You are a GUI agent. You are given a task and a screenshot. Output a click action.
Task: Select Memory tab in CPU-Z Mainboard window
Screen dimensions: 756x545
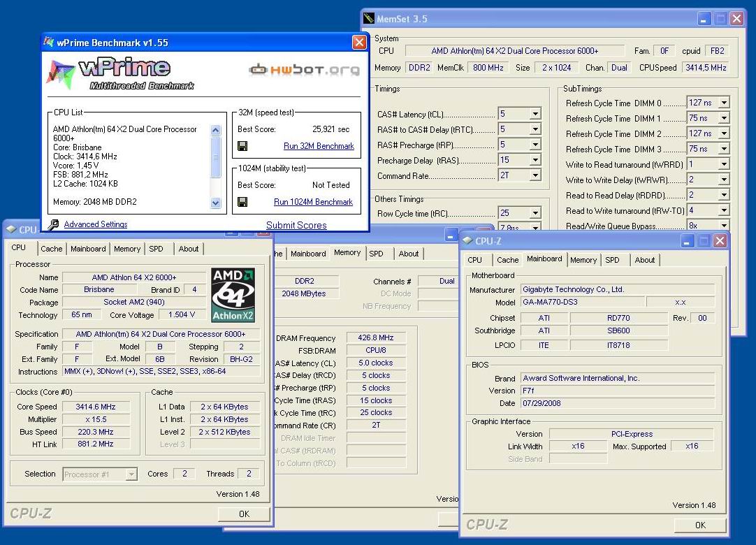pyautogui.click(x=583, y=260)
